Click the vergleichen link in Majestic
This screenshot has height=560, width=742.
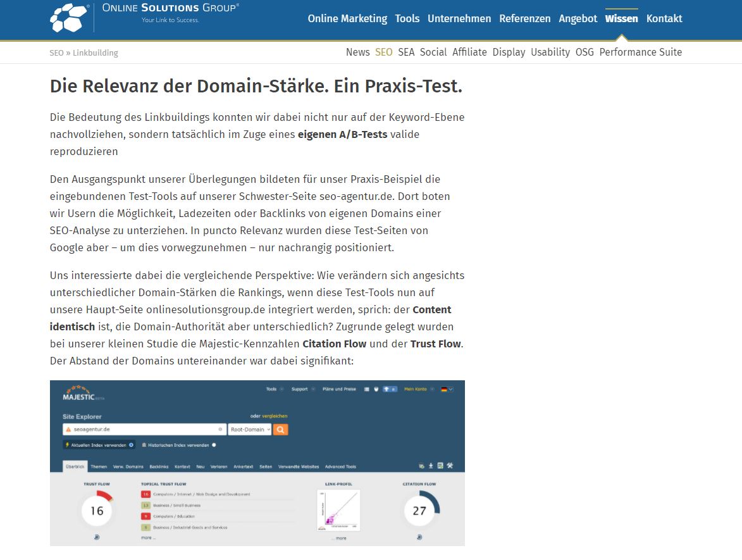pos(275,416)
